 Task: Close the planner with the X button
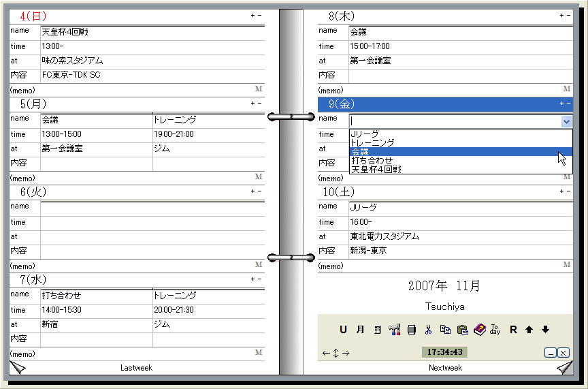(563, 353)
